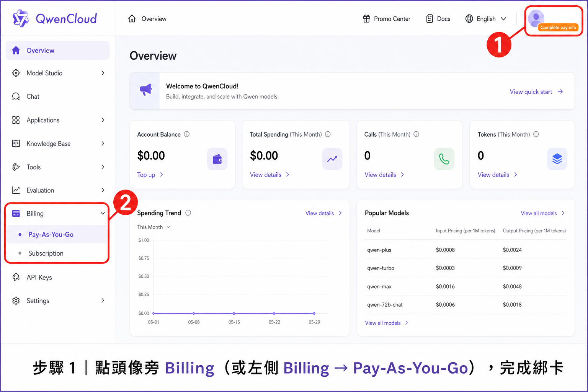588x392 pixels.
Task: Click View details in Spending Trend
Action: [x=323, y=213]
